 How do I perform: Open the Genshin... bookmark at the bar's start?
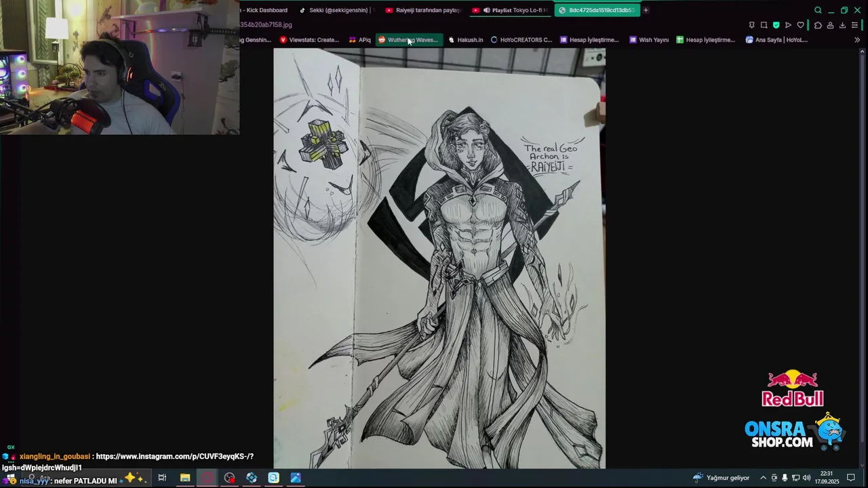point(256,40)
